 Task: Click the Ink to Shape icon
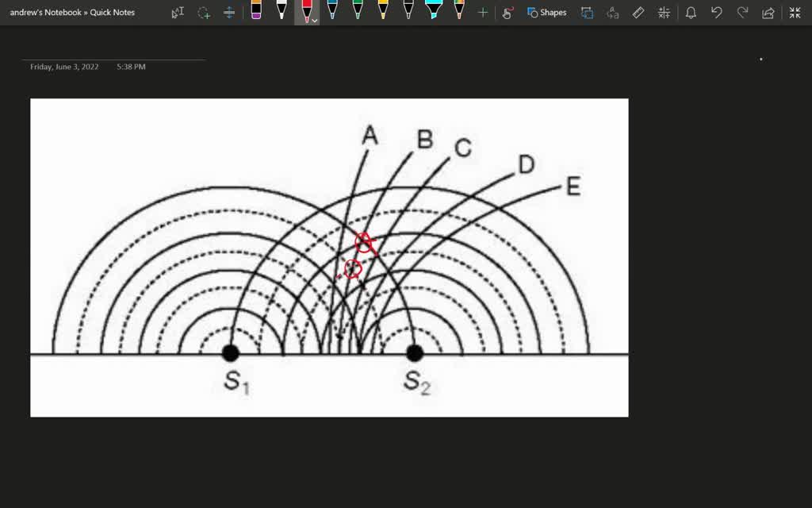click(x=587, y=13)
